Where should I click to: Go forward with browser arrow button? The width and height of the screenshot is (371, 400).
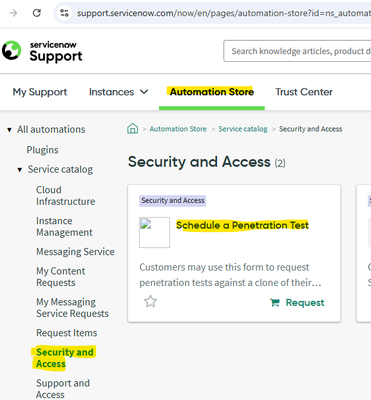click(13, 13)
